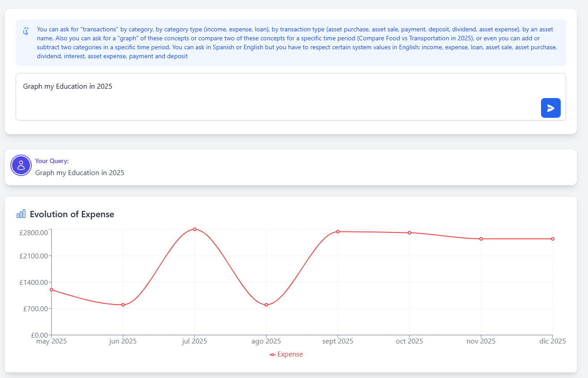Click the 'sept 2025' x-axis label

[338, 341]
